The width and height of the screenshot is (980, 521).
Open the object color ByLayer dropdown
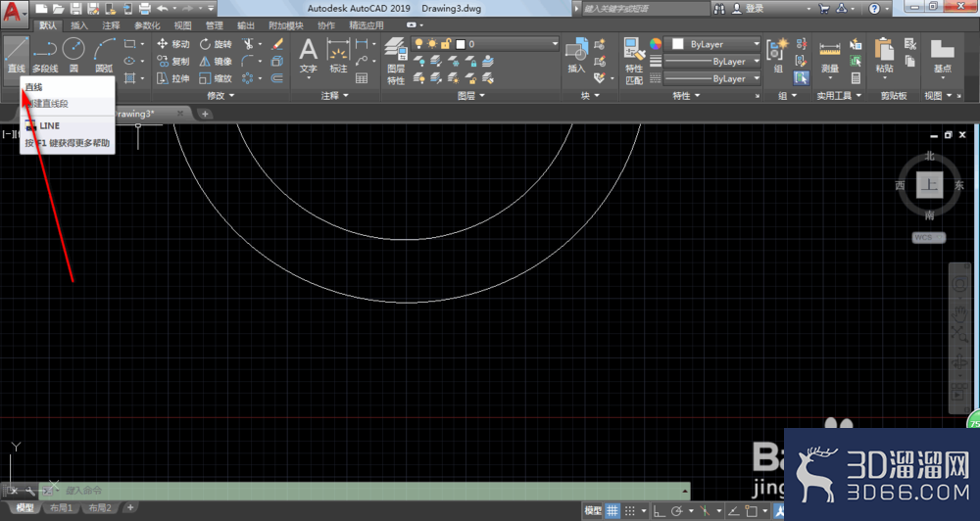tap(712, 44)
